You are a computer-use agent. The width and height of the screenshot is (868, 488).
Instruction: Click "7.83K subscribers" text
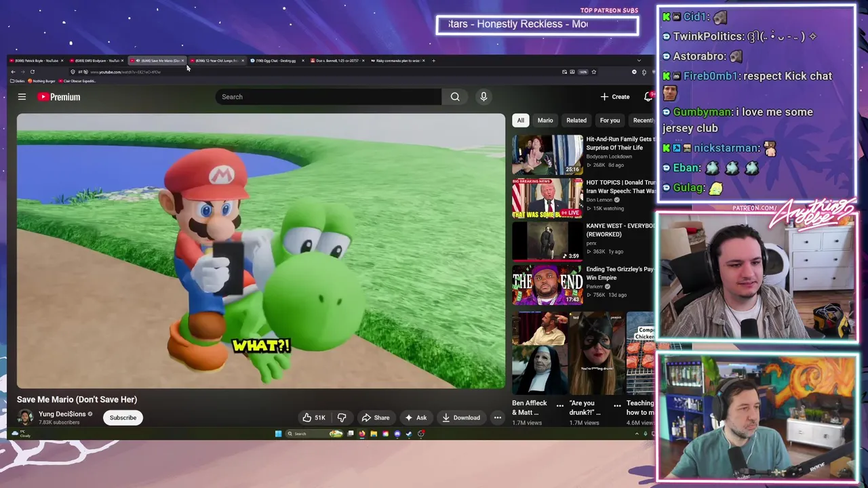pos(59,422)
